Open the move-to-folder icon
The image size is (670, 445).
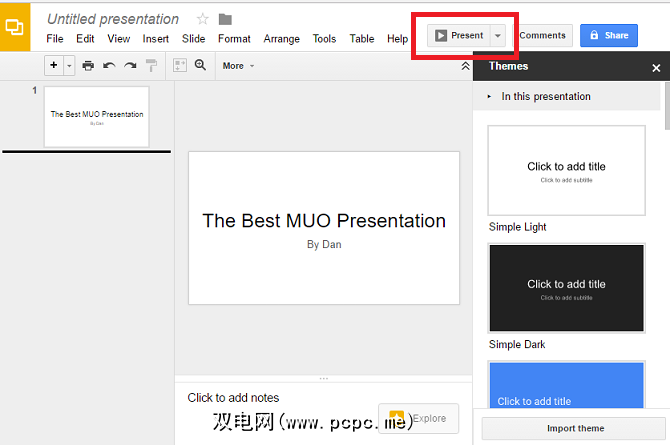pyautogui.click(x=225, y=19)
